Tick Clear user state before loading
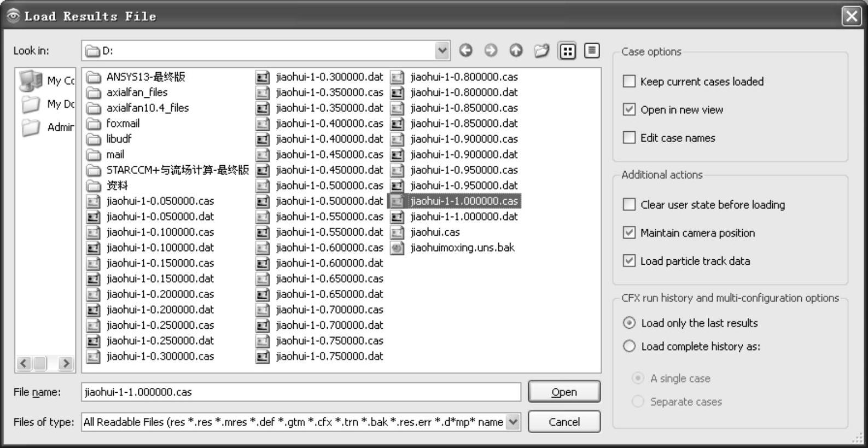Image resolution: width=868 pixels, height=448 pixels. point(630,205)
